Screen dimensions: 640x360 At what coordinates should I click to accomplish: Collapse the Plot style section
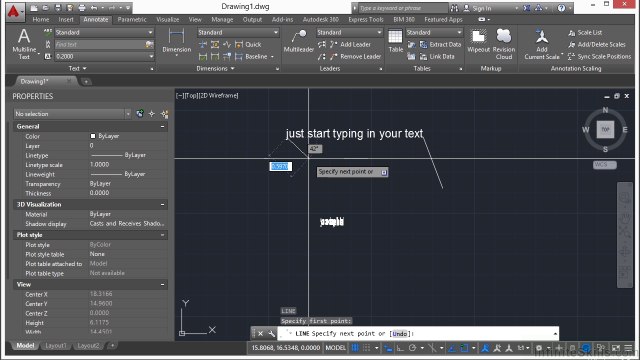[162, 235]
